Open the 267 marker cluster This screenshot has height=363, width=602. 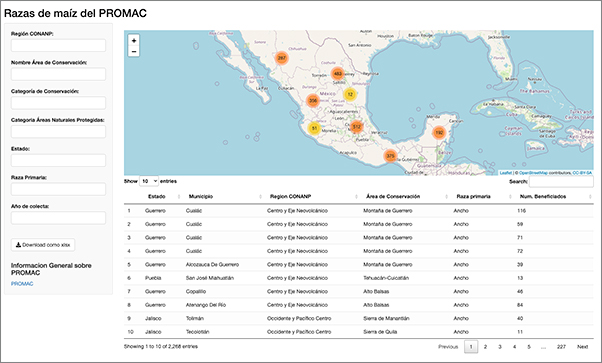(x=282, y=58)
